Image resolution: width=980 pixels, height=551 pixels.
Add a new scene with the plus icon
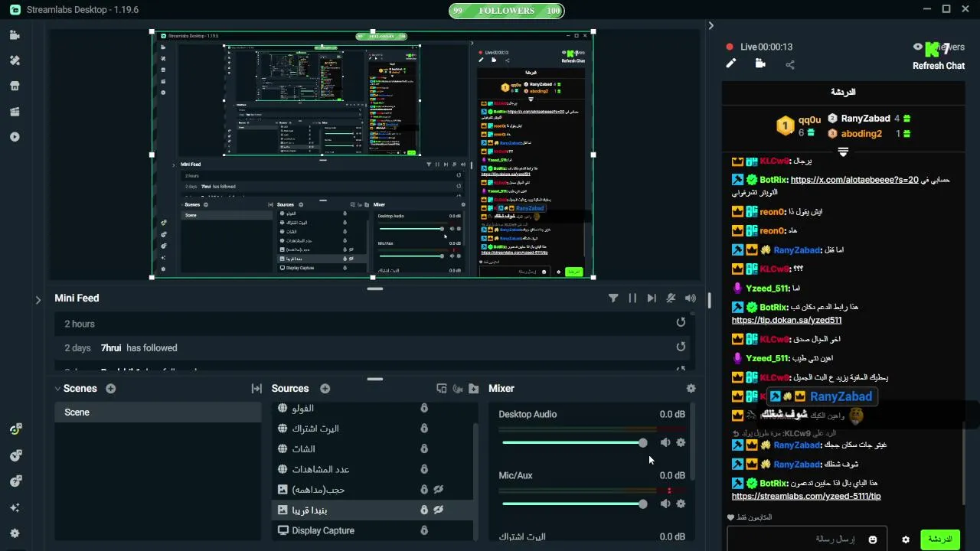111,389
